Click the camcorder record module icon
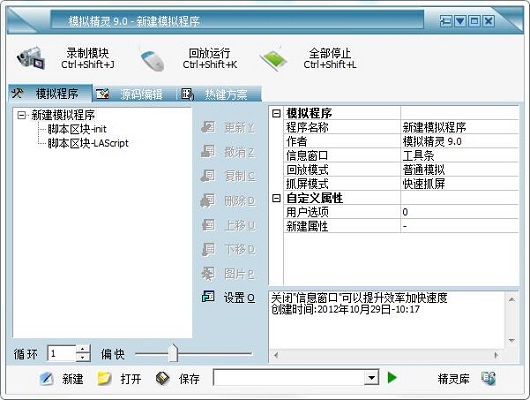This screenshot has width=530, height=400. point(31,58)
